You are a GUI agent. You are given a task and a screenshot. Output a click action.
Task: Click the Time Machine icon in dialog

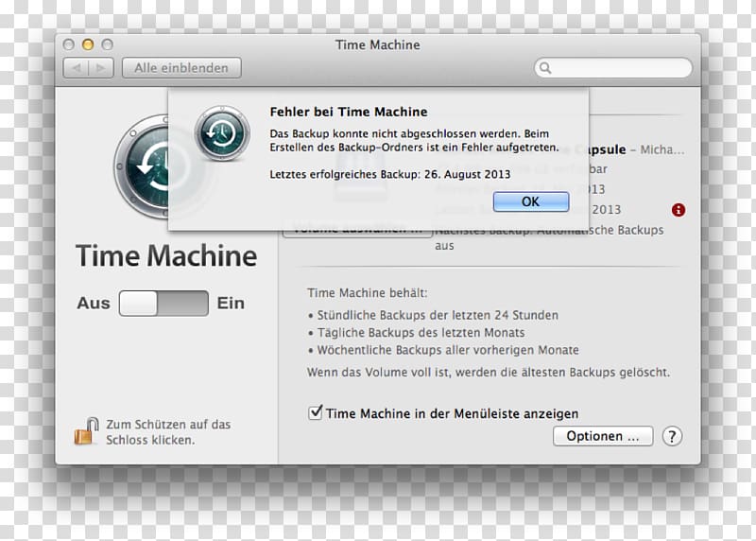[x=222, y=133]
